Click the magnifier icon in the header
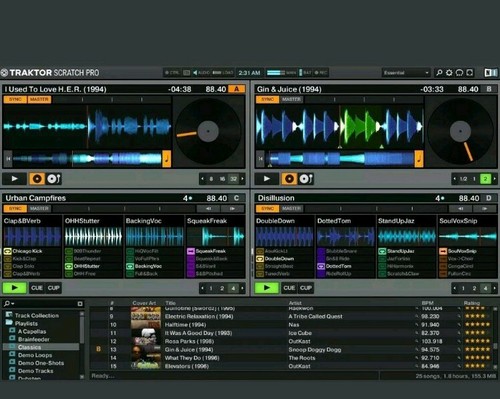This screenshot has width=500, height=399. click(x=439, y=73)
